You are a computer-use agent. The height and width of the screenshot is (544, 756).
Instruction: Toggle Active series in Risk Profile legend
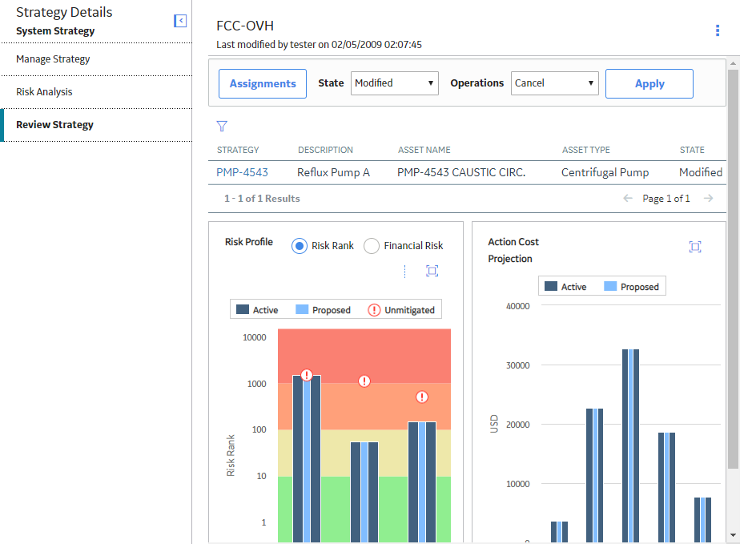[257, 309]
